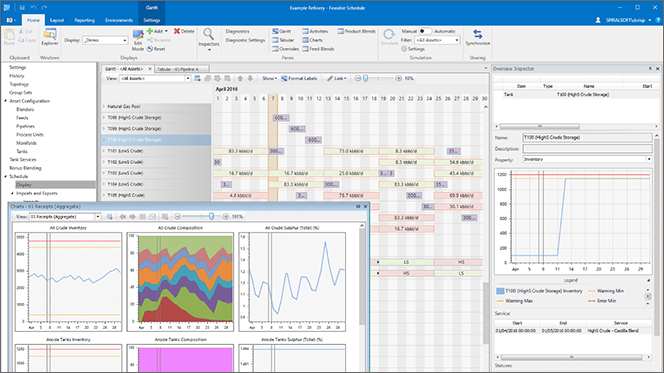Open the Explorer window button
Viewport: 664px width, 373px height.
50,37
